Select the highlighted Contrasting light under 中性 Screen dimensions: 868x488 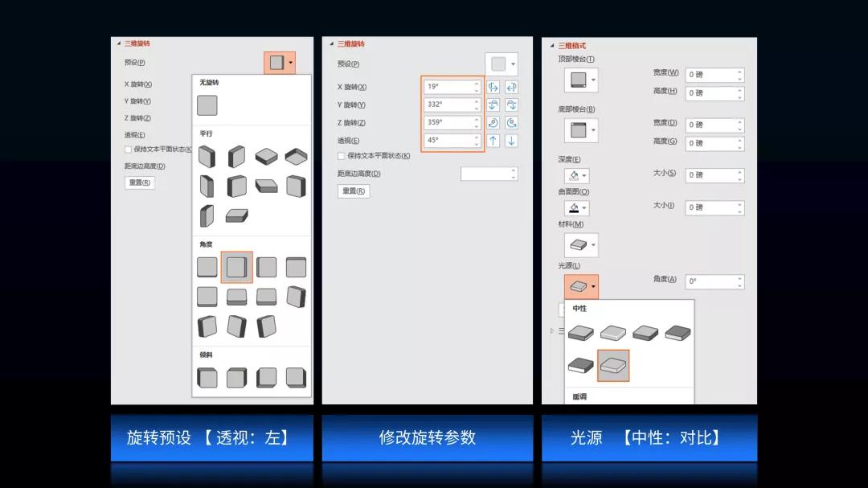[613, 366]
